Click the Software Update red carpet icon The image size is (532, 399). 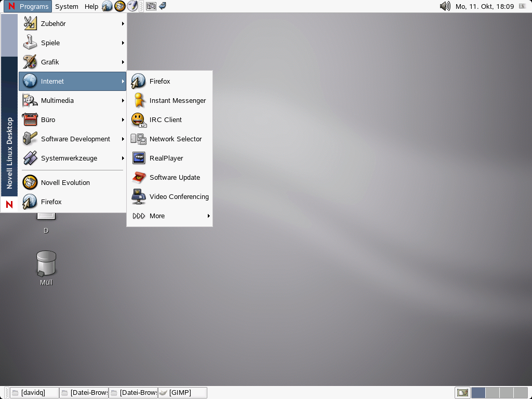coord(138,178)
